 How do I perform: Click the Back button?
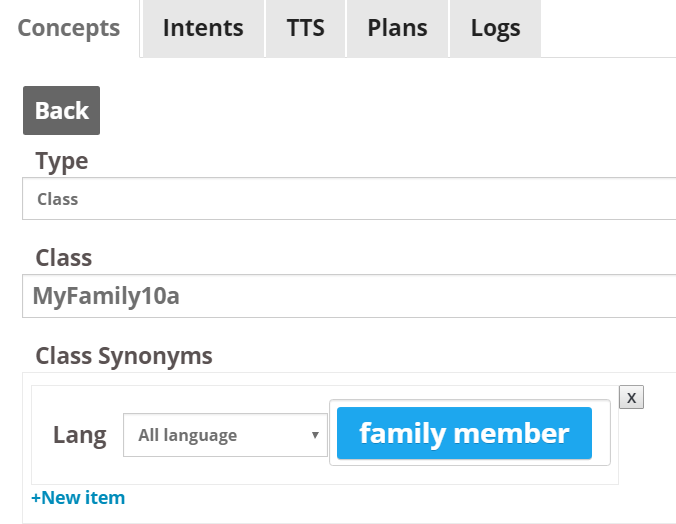point(62,110)
